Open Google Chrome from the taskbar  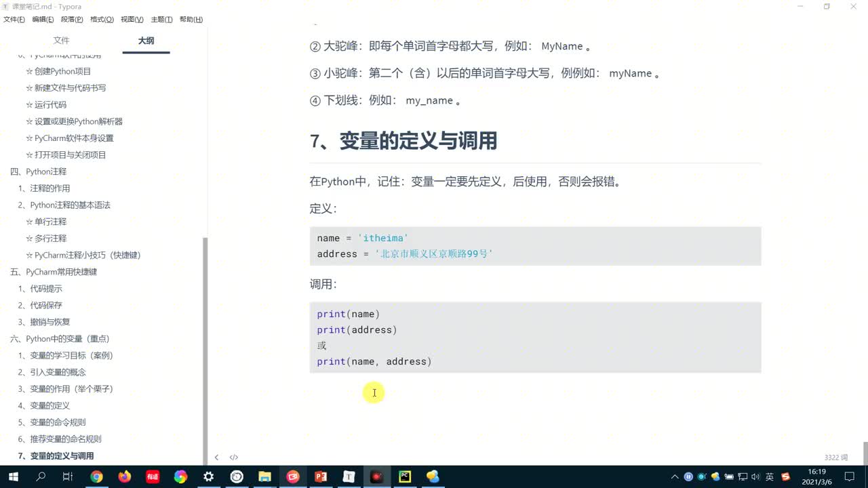coord(96,476)
